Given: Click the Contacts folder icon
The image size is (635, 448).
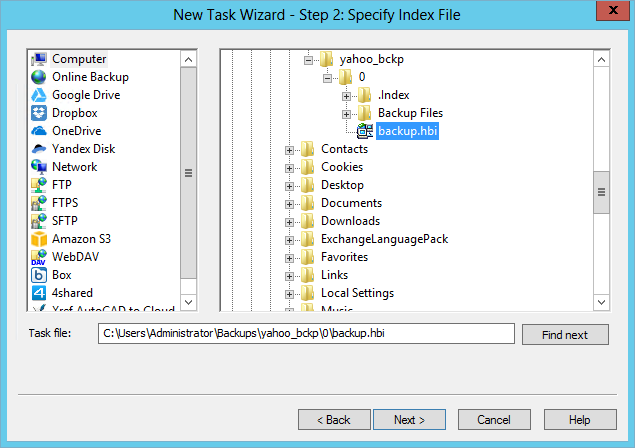Looking at the screenshot, I should (308, 149).
